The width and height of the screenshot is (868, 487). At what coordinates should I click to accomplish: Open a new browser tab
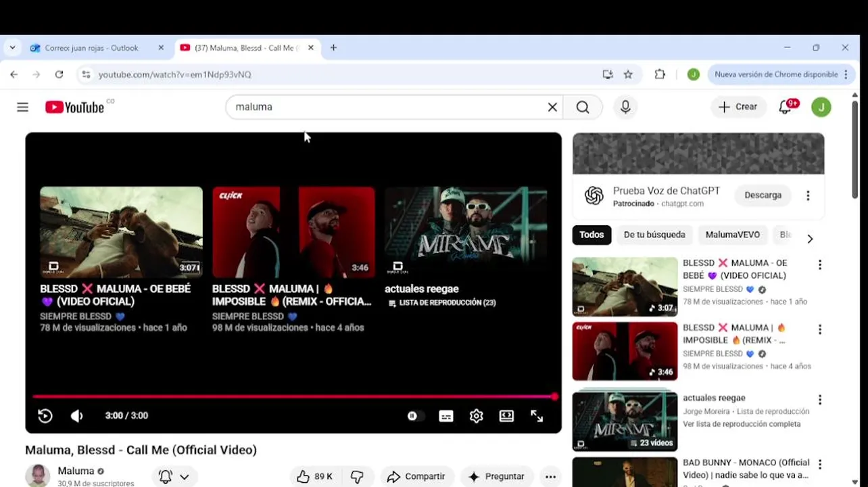point(333,48)
